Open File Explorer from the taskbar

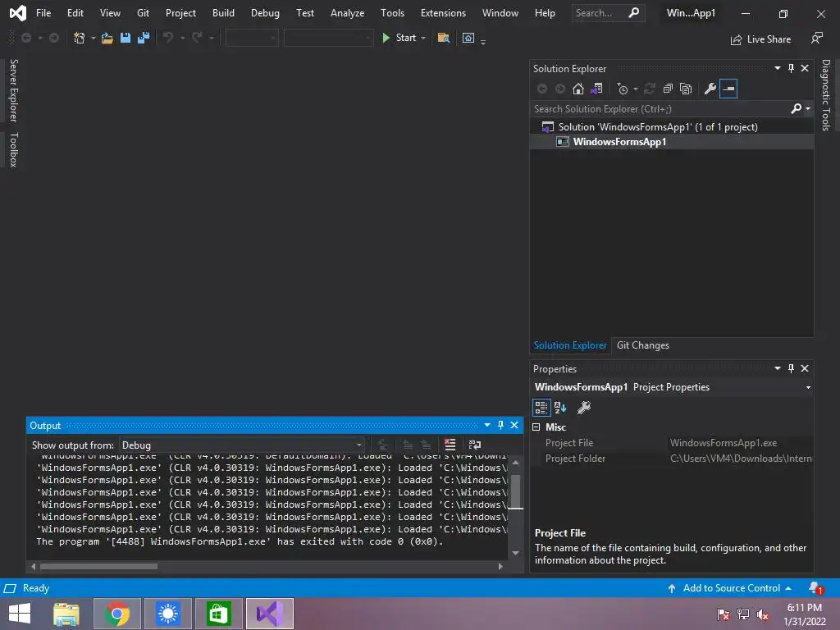(x=66, y=614)
